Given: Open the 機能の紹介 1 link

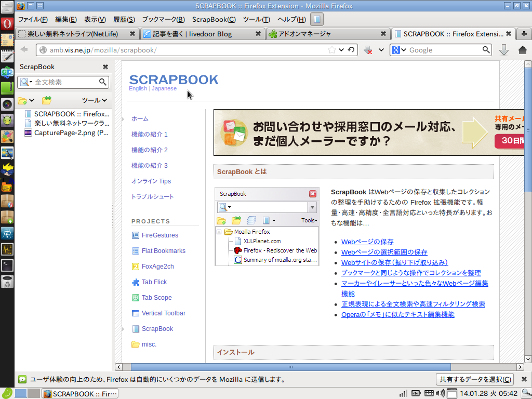Looking at the screenshot, I should point(149,135).
